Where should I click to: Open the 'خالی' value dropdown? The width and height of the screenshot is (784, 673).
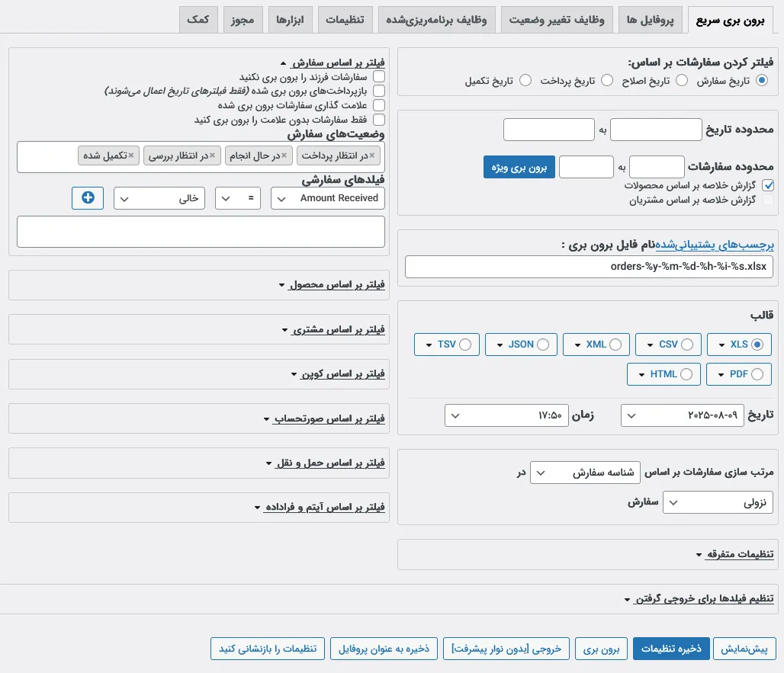pyautogui.click(x=159, y=198)
